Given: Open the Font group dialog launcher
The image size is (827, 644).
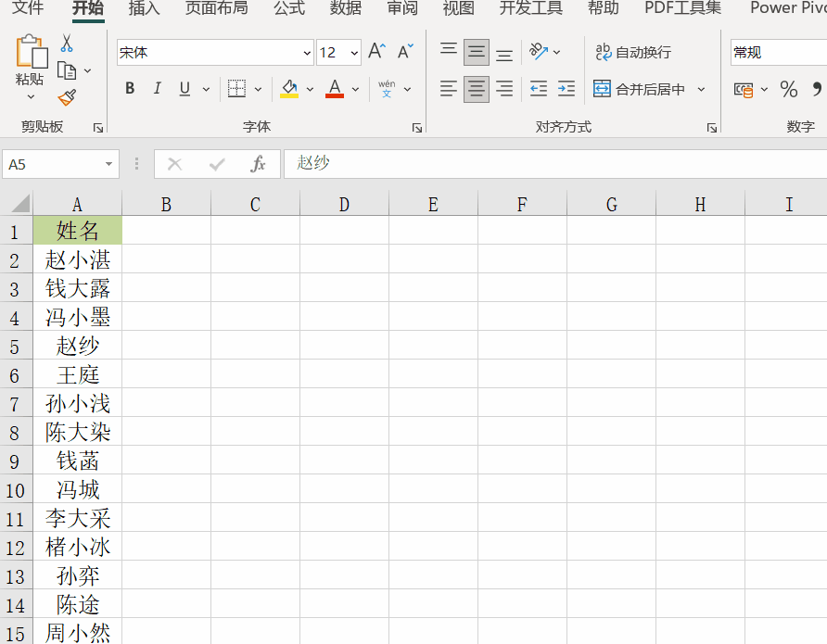Looking at the screenshot, I should tap(419, 127).
